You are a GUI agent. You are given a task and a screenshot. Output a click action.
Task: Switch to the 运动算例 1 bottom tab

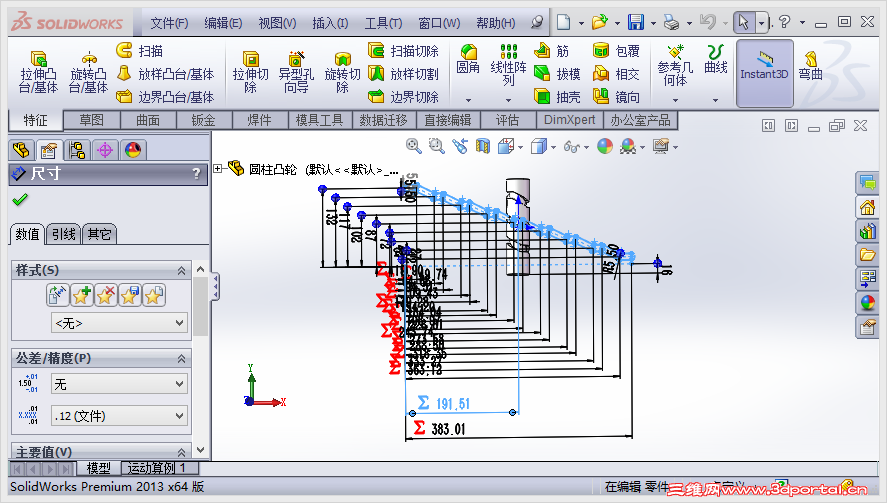pos(160,468)
